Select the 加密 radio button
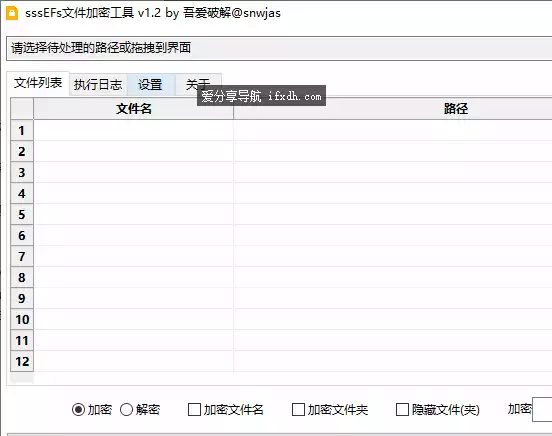Screen dimensions: 552x436 tap(78, 410)
